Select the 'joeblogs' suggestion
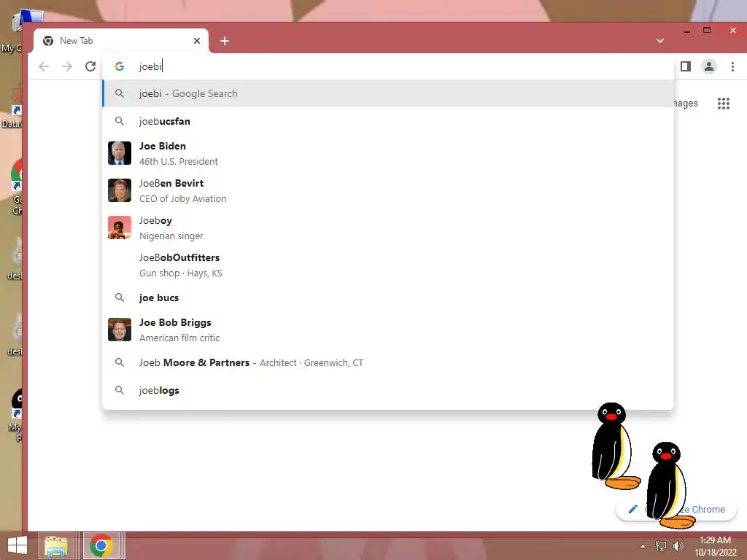This screenshot has width=747, height=560. pyautogui.click(x=388, y=391)
